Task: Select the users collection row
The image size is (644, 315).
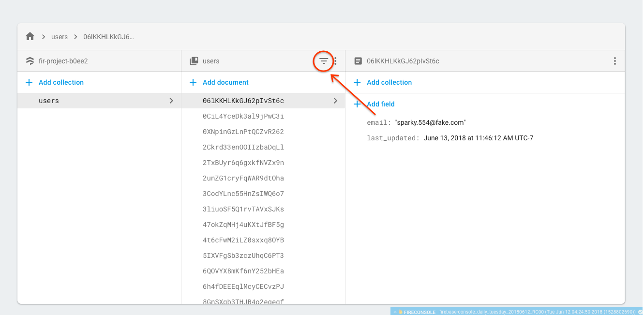Action: point(99,101)
